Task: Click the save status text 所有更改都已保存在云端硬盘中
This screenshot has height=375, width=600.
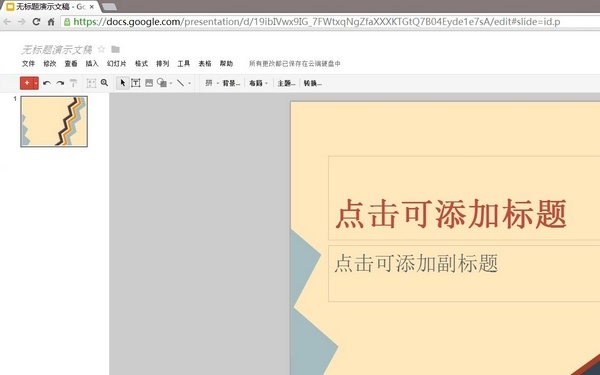Action: 295,64
